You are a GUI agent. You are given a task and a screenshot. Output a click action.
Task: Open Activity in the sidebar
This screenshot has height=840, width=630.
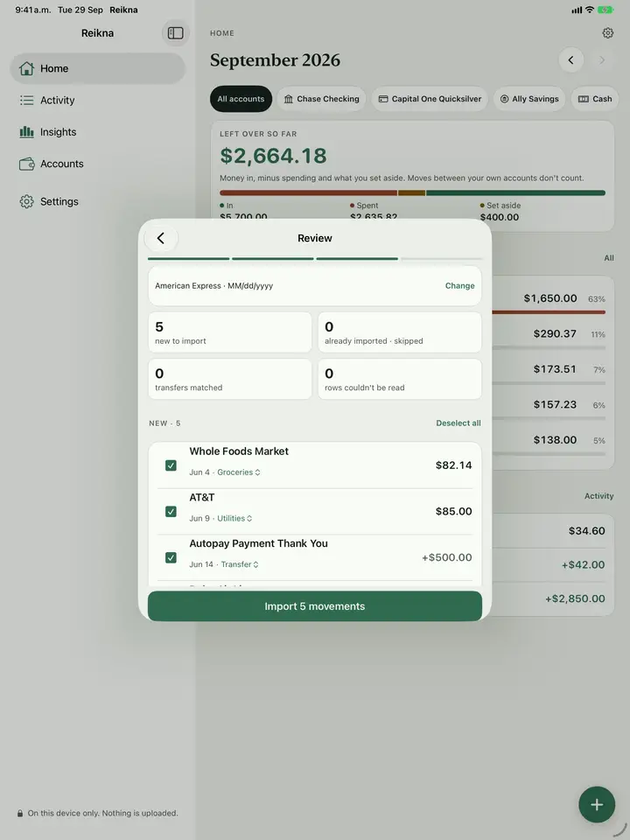click(97, 100)
